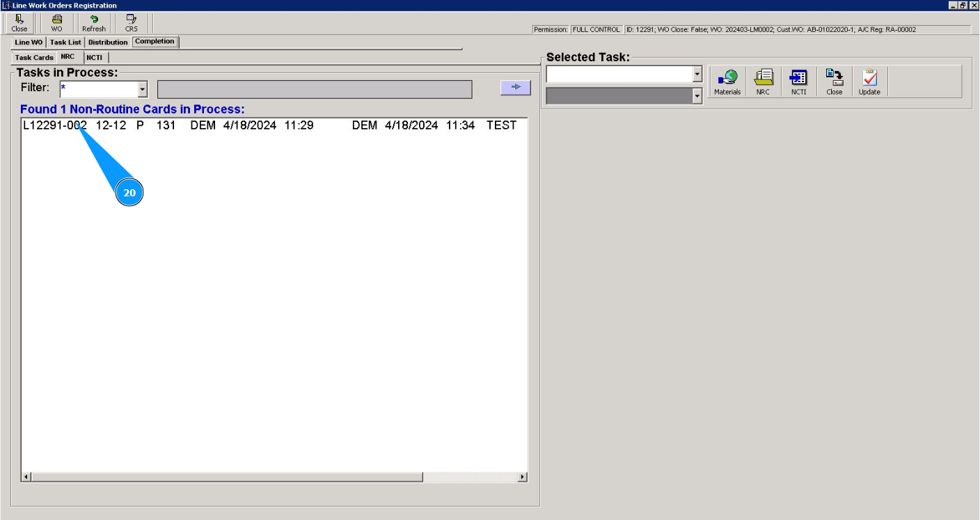Click the arrow button beside filter field
980x520 pixels.
[516, 87]
